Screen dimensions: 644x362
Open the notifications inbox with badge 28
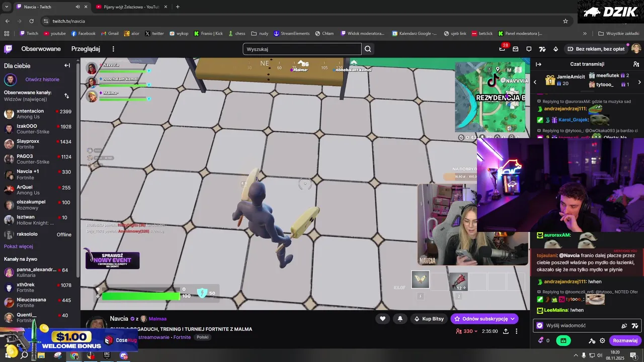(503, 48)
